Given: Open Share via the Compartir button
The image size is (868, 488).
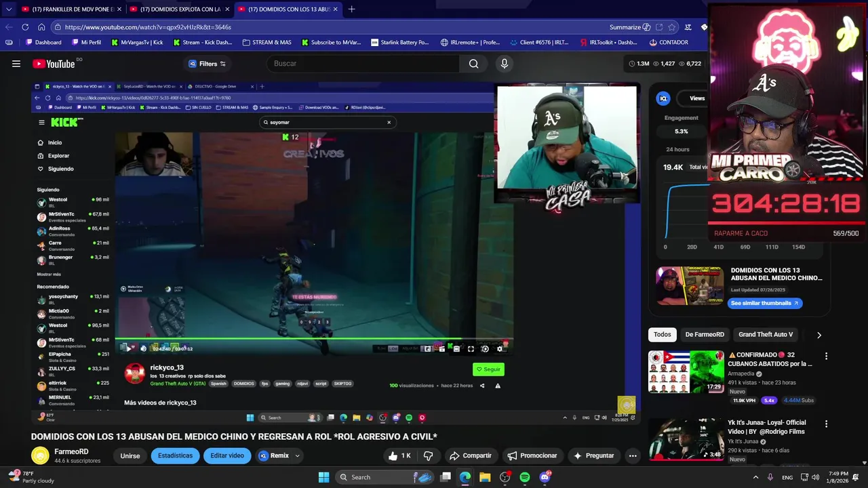Looking at the screenshot, I should 471,456.
